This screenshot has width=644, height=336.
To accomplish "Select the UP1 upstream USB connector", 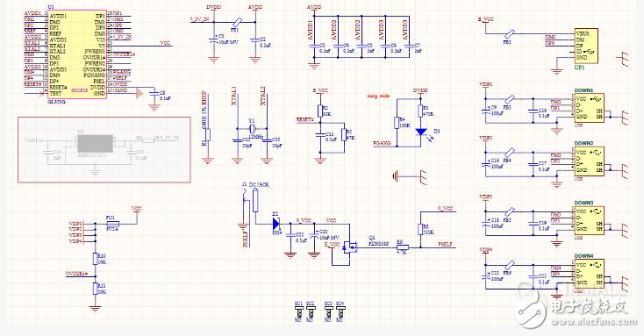I will click(x=586, y=46).
